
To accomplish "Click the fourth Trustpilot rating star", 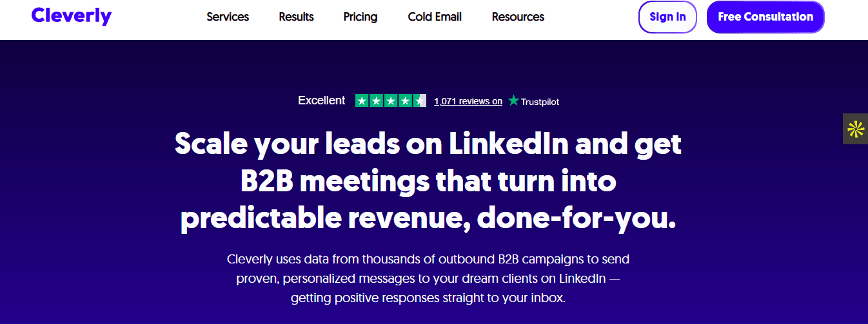I will click(406, 100).
